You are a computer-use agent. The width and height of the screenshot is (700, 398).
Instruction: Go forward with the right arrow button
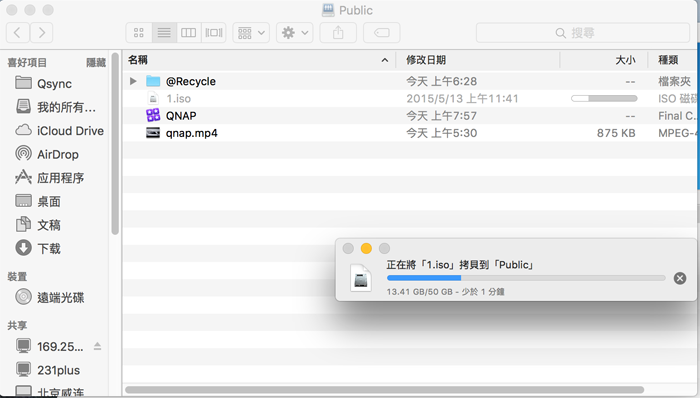click(x=42, y=33)
